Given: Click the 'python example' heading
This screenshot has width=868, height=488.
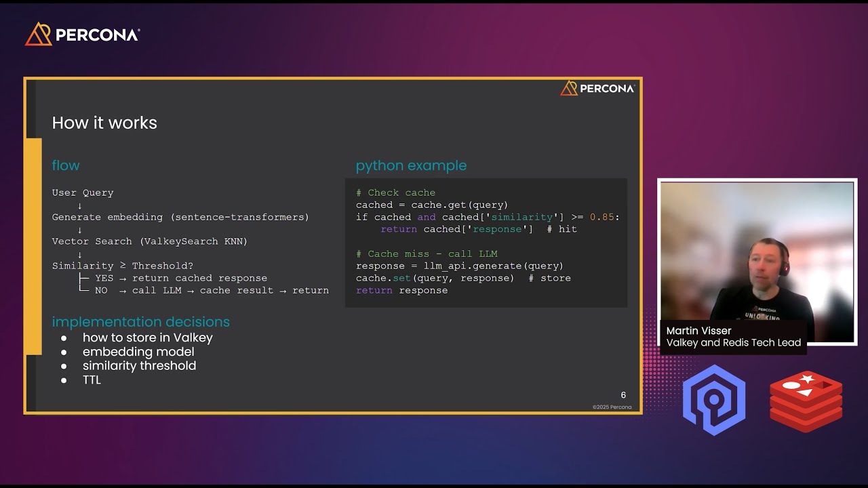Looking at the screenshot, I should 411,165.
